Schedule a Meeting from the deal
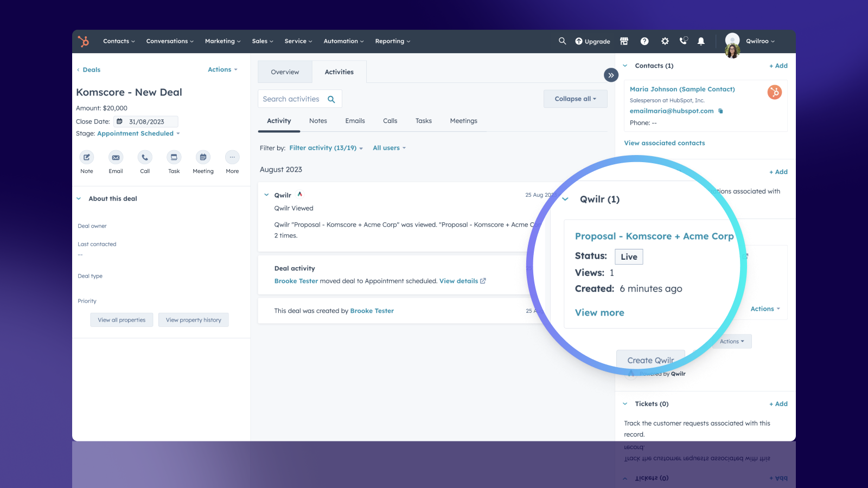The width and height of the screenshot is (868, 488). [x=203, y=157]
